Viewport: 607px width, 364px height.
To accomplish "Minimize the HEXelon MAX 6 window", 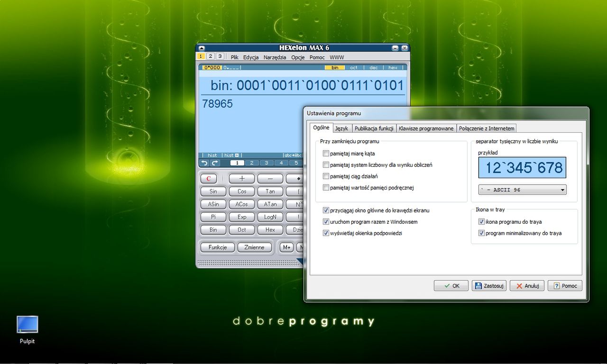I will (x=395, y=48).
